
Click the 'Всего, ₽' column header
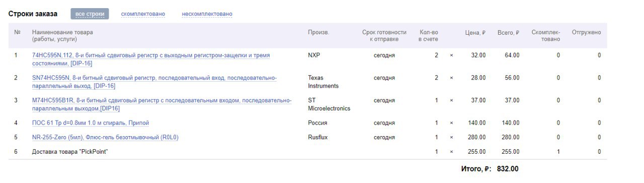(508, 32)
